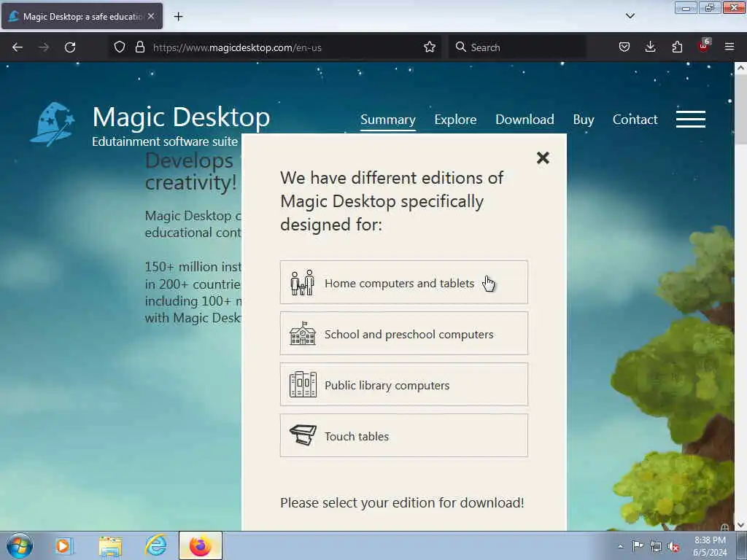View site security padlock information
Image resolution: width=747 pixels, height=560 pixels.
point(139,47)
